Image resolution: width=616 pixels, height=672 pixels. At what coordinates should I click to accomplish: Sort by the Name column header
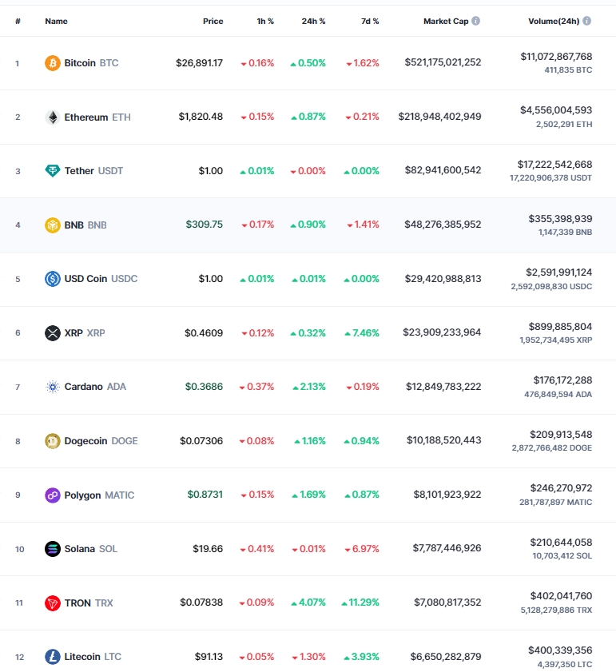[x=56, y=21]
